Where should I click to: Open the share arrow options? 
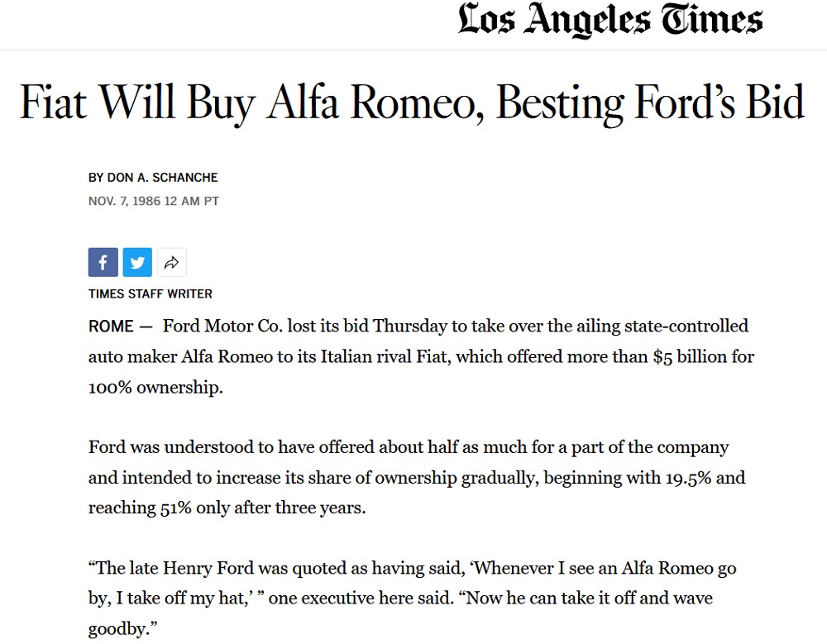[171, 263]
